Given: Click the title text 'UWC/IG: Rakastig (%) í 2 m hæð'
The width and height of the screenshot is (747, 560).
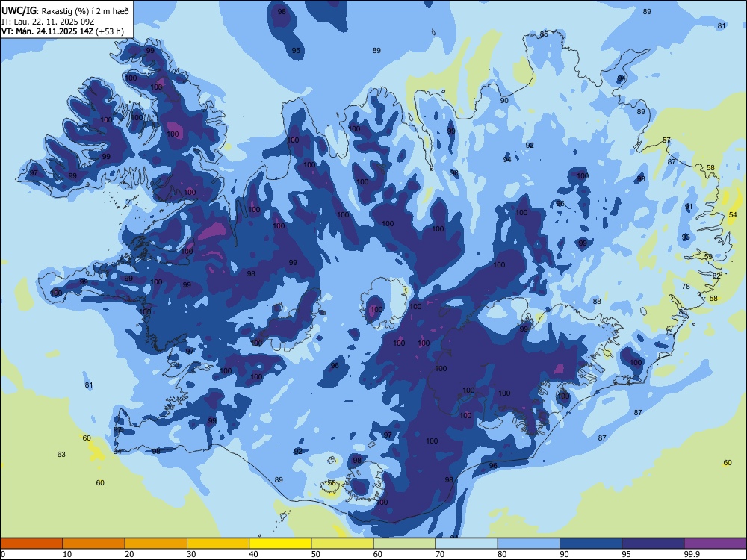Looking at the screenshot, I should pos(65,11).
